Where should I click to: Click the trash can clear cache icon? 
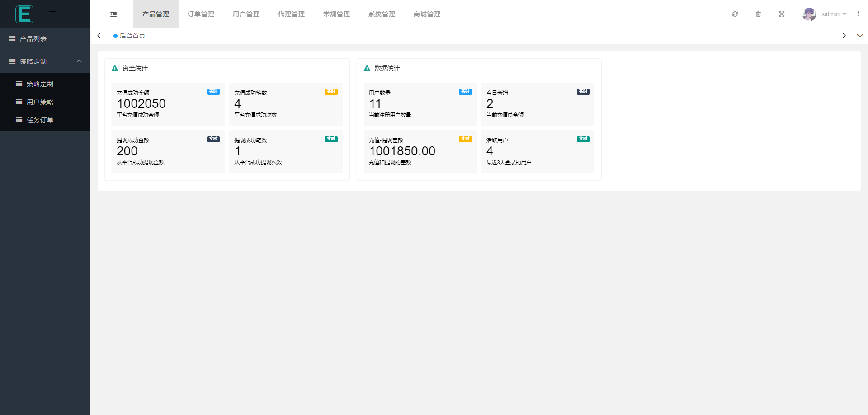758,14
